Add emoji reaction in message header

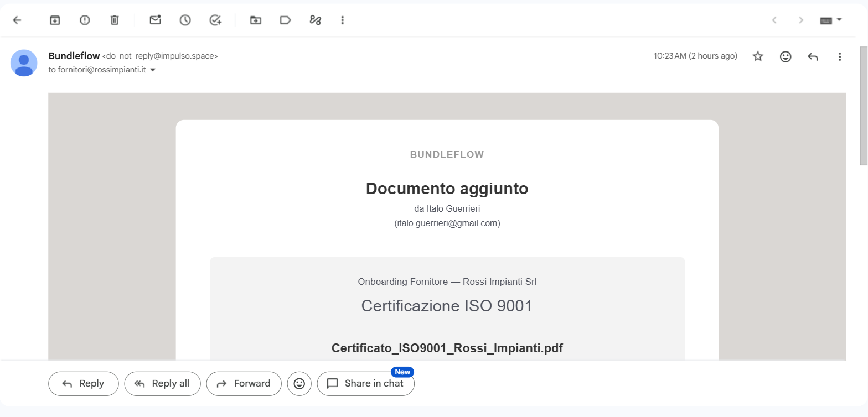click(x=786, y=56)
